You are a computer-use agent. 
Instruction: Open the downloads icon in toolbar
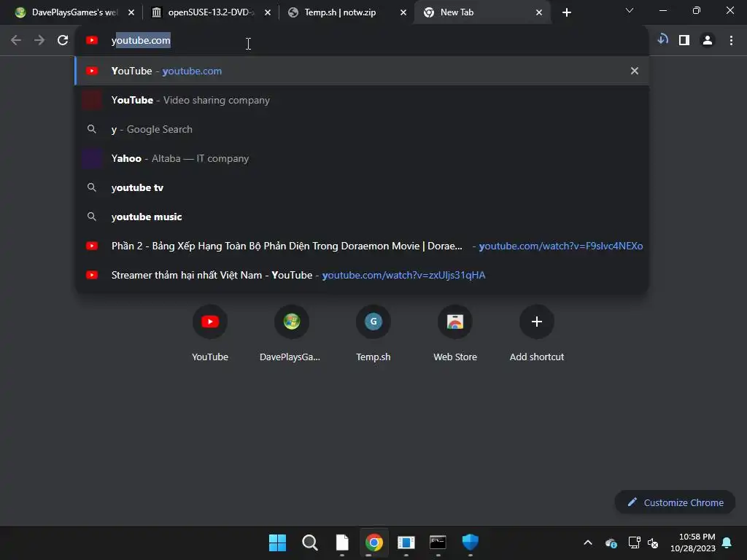[662, 40]
